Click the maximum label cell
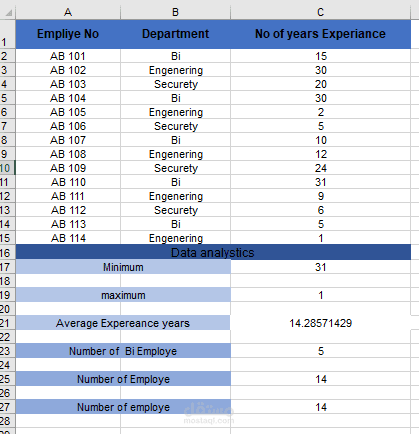 pyautogui.click(x=123, y=295)
